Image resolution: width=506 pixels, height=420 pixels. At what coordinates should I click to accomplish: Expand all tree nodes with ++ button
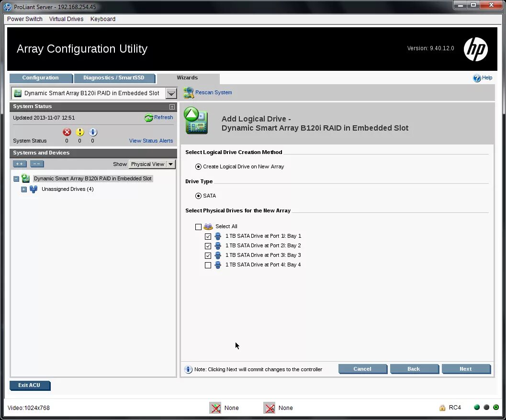20,164
